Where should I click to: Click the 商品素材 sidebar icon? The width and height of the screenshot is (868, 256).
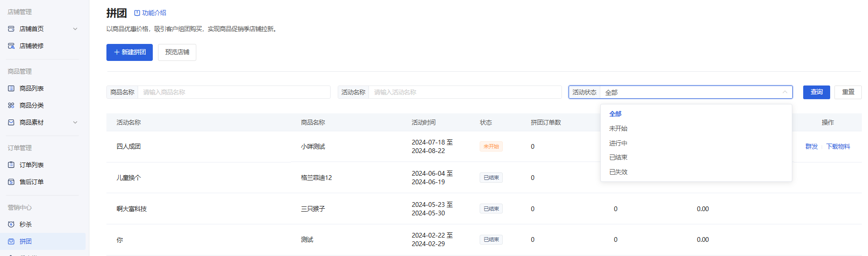click(11, 122)
